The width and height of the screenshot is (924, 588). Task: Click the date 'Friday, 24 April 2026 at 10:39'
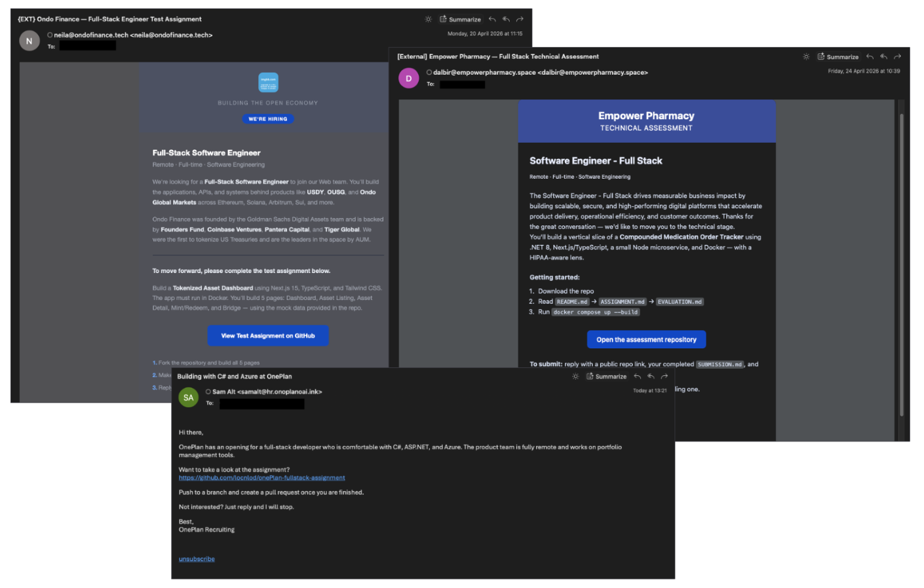(x=864, y=71)
